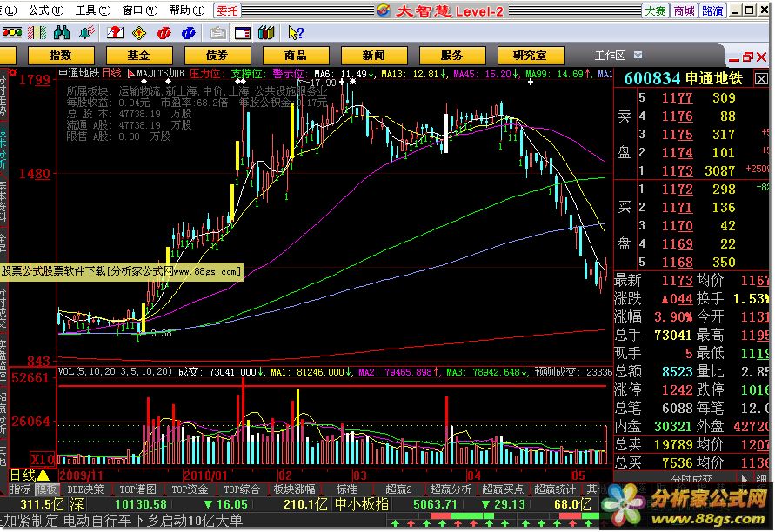This screenshot has height=532, width=775.
Task: Click the 警示位 label in chart header
Action: pos(289,74)
